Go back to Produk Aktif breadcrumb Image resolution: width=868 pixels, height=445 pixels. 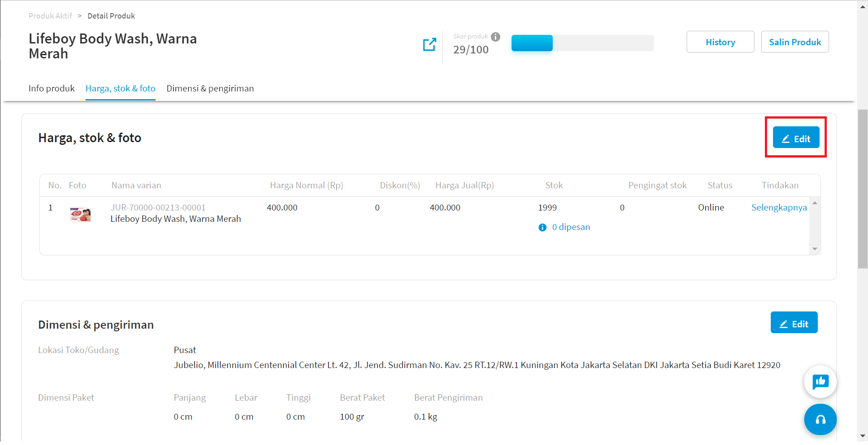tap(50, 16)
